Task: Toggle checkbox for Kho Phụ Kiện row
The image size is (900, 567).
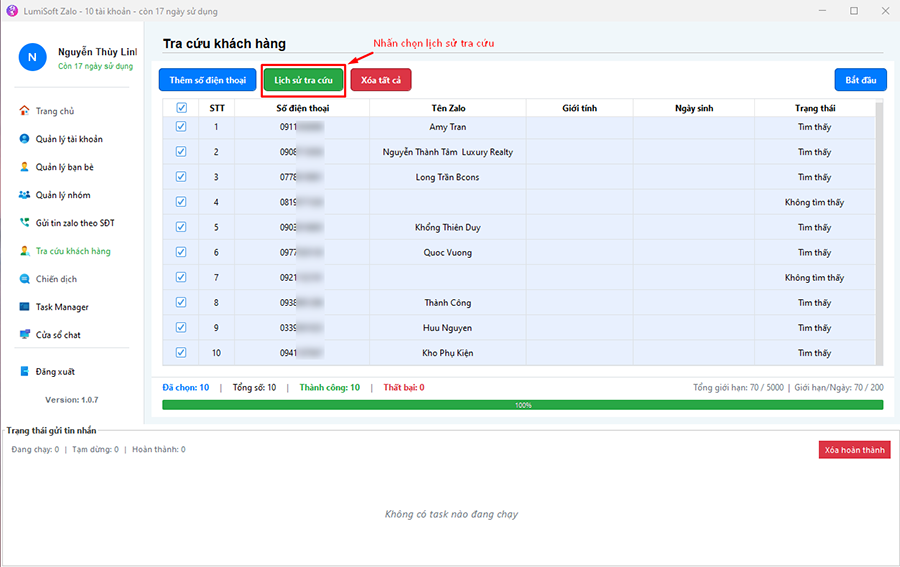Action: [x=181, y=352]
